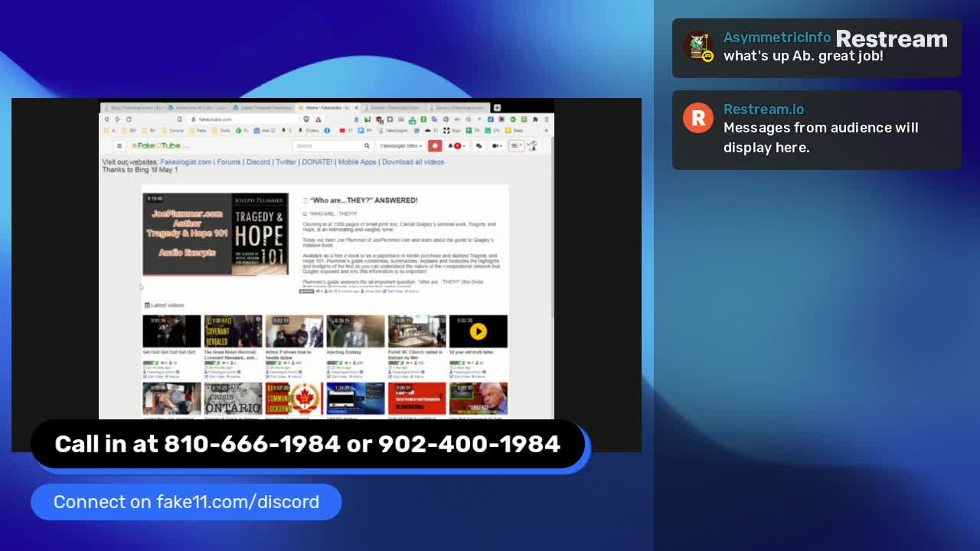Image resolution: width=980 pixels, height=551 pixels.
Task: Click the DONATE! link
Action: click(x=317, y=162)
